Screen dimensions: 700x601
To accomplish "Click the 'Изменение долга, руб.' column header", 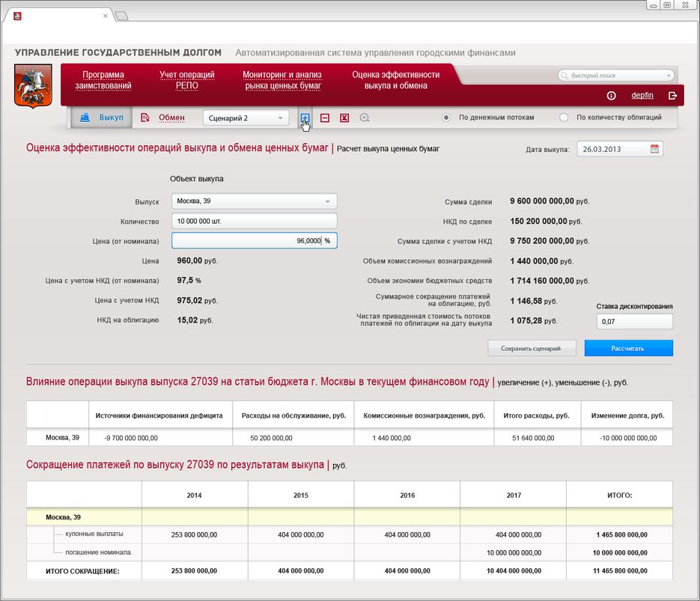I will [627, 415].
